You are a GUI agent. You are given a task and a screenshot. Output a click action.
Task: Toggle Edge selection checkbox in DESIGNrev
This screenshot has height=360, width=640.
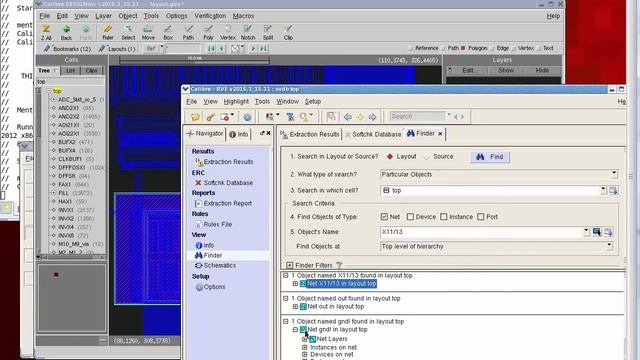(492, 48)
